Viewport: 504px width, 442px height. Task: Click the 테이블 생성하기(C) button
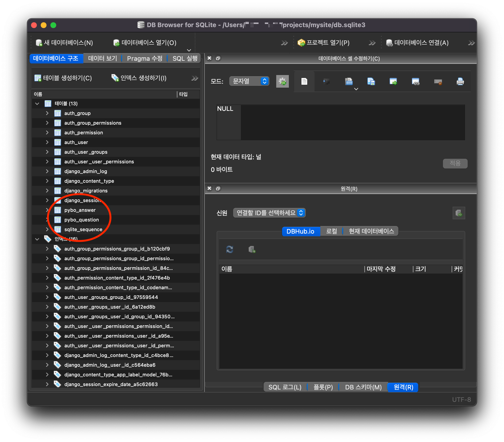[63, 78]
